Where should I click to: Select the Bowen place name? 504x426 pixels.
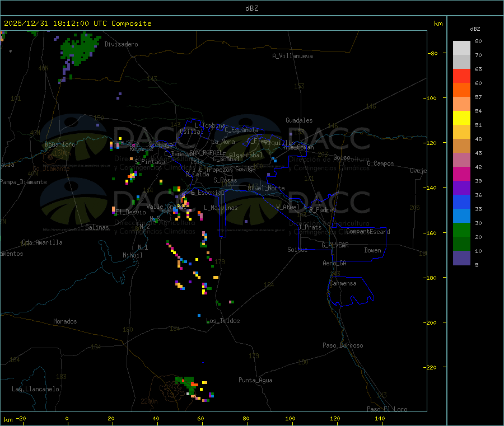tap(372, 250)
